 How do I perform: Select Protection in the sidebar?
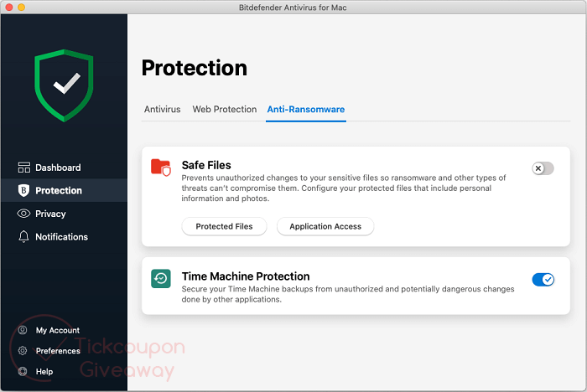64,190
